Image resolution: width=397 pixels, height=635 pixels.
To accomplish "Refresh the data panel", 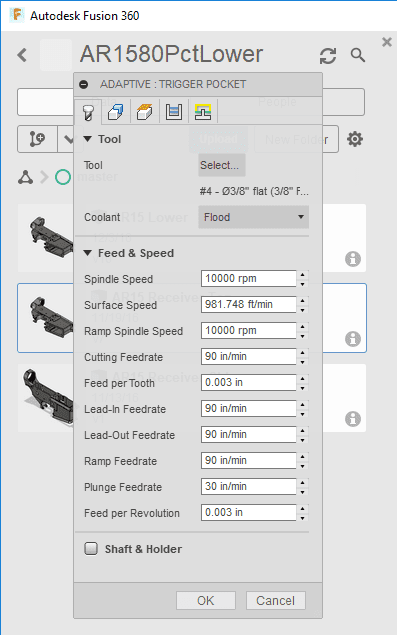I will click(328, 55).
